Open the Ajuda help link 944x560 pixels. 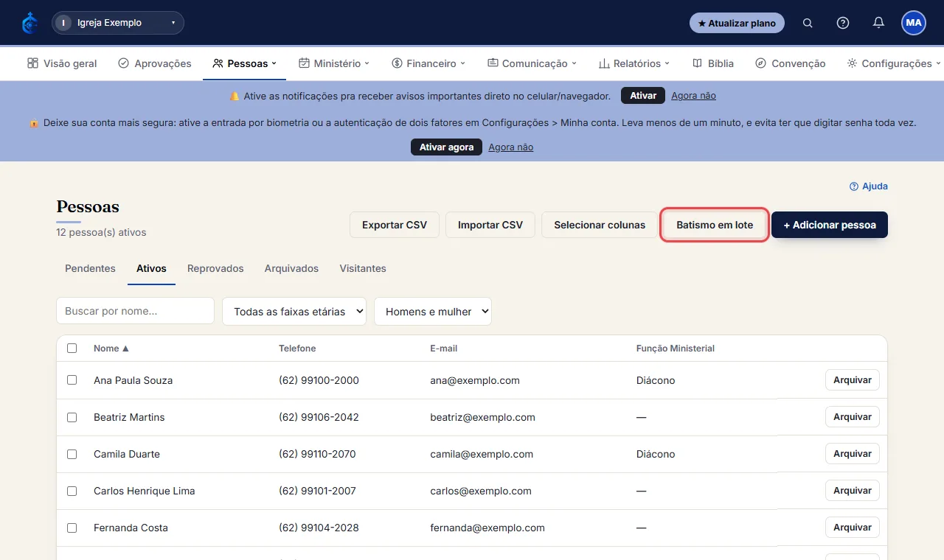[869, 186]
